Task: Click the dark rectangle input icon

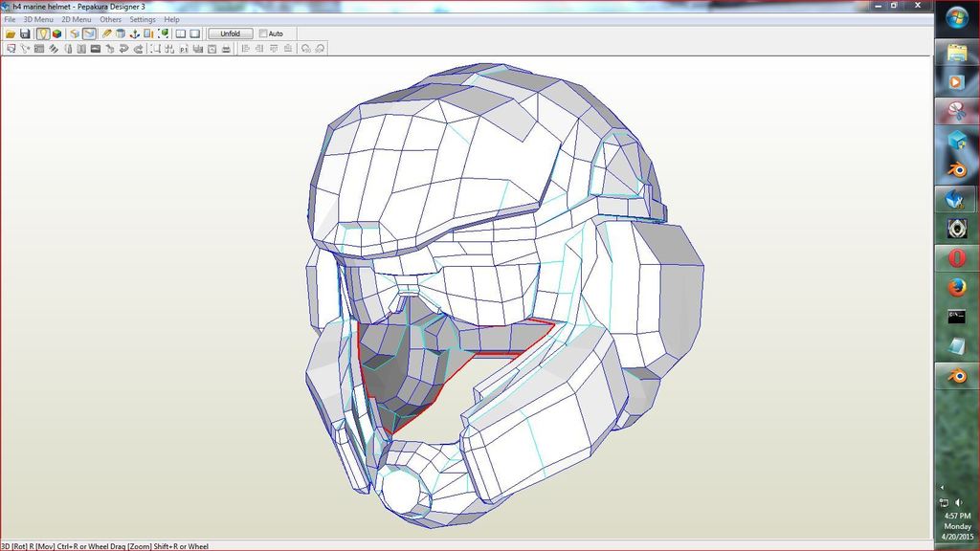Action: pos(96,49)
